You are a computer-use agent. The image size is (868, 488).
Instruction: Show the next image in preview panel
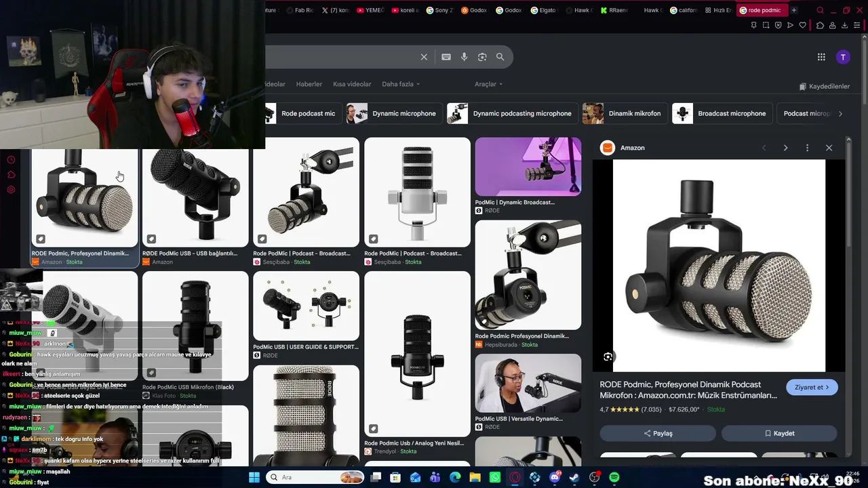tap(785, 148)
